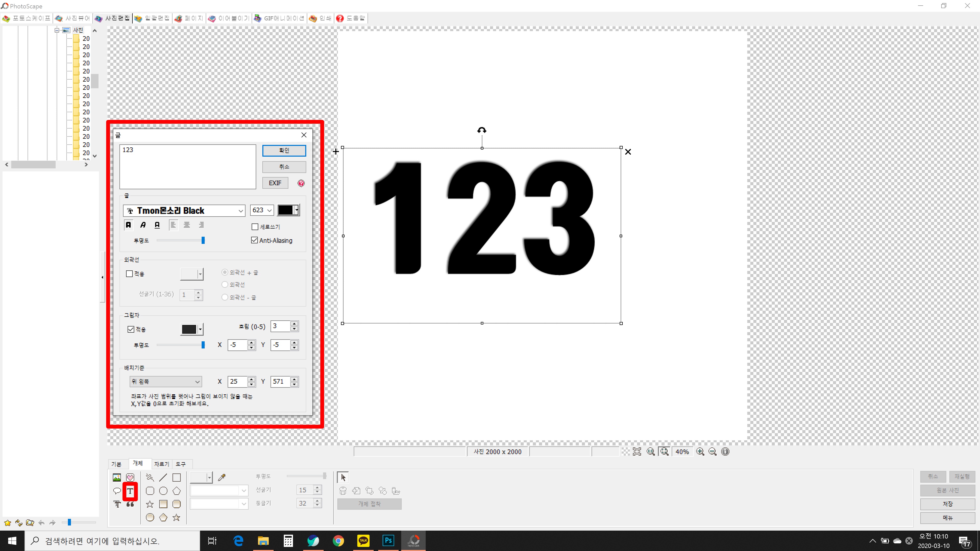Screen dimensions: 980x551
Task: Toggle the Anti-Aliasing checkbox
Action: [x=254, y=240]
